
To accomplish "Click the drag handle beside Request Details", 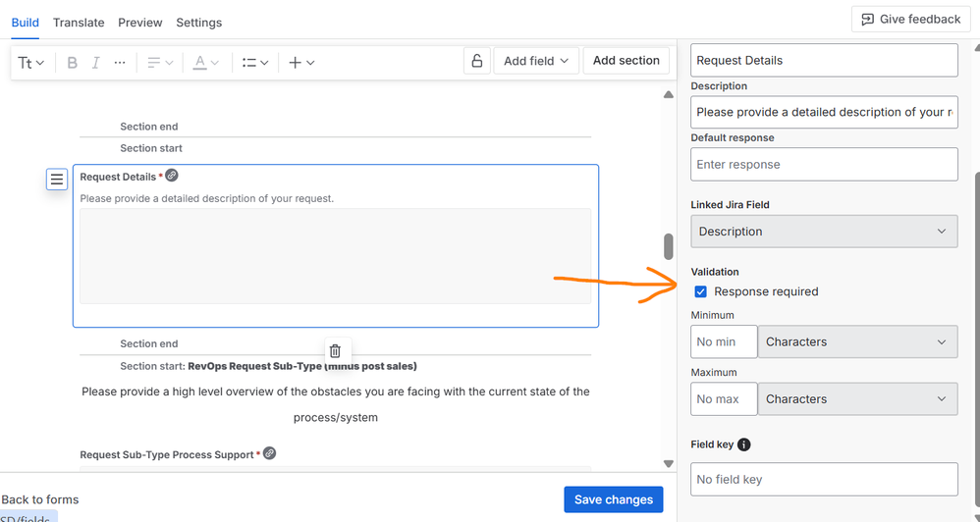I will [57, 180].
